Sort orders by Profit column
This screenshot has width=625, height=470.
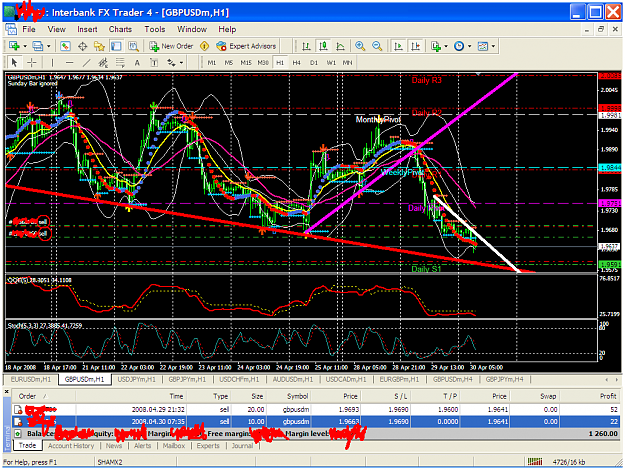[x=590, y=396]
